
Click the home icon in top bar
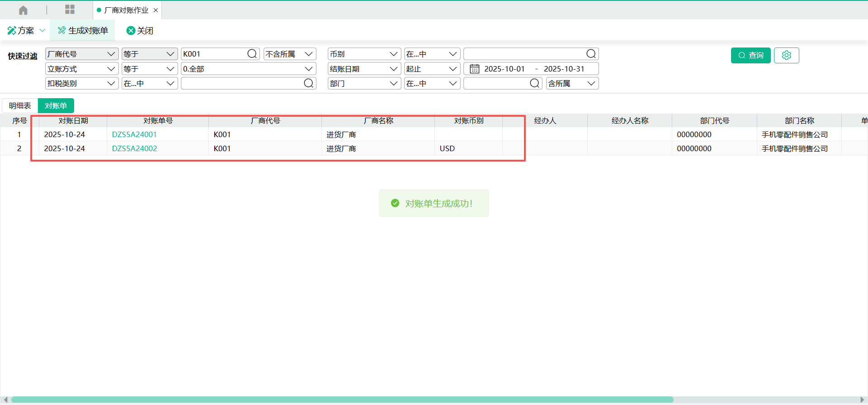23,10
